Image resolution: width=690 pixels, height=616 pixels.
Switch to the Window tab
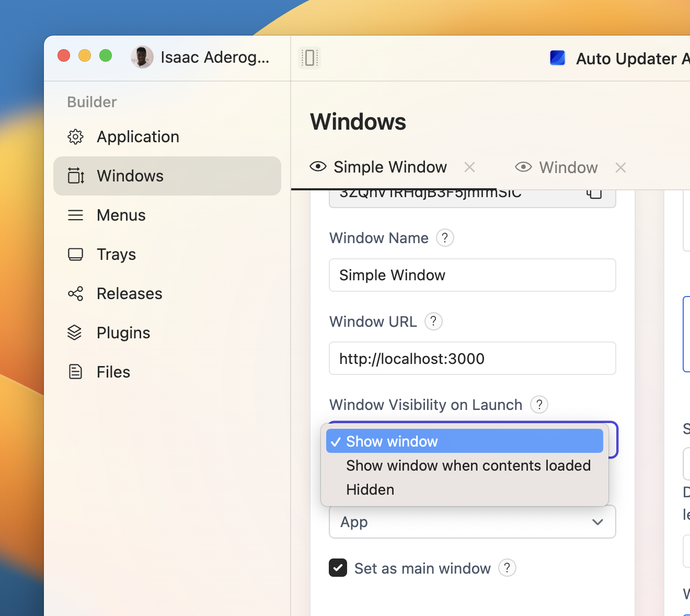click(568, 167)
